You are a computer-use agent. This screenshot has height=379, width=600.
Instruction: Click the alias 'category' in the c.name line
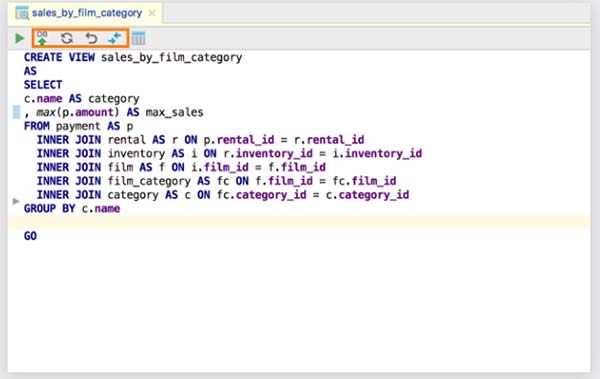click(x=114, y=99)
